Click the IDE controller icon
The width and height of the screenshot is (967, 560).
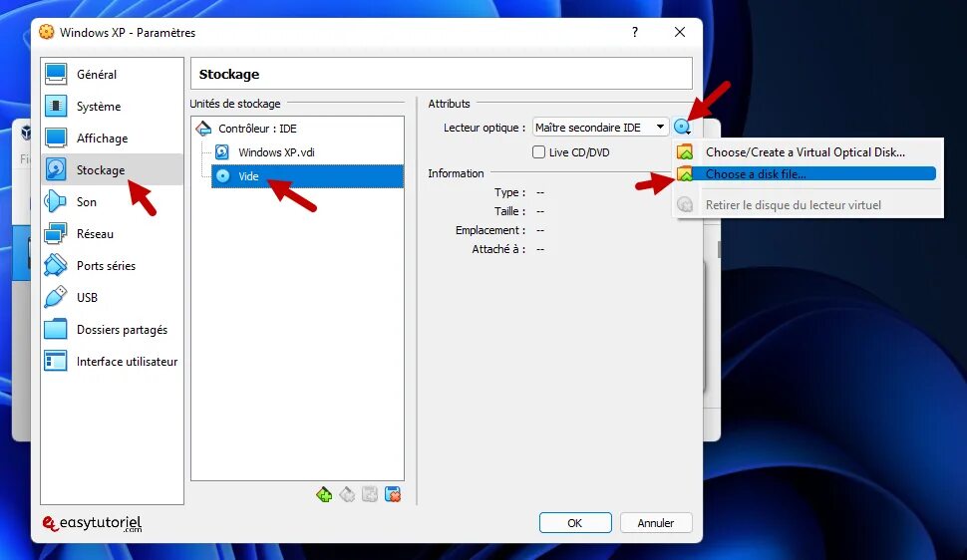203,129
